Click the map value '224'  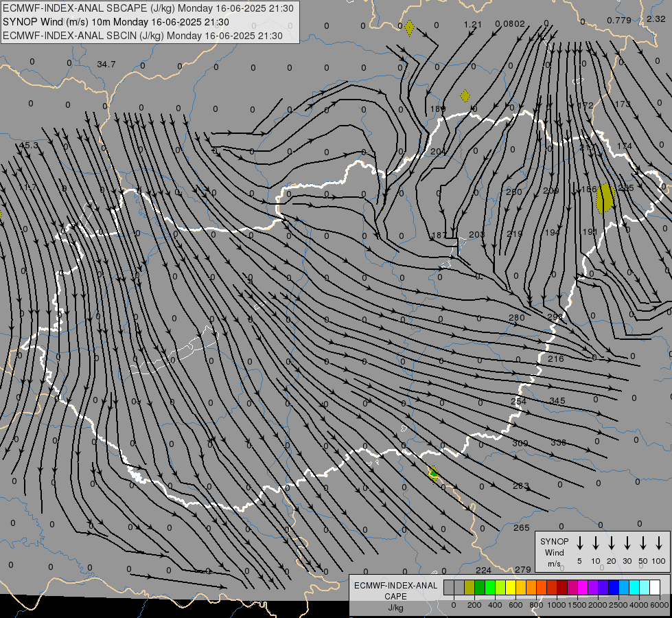click(483, 571)
